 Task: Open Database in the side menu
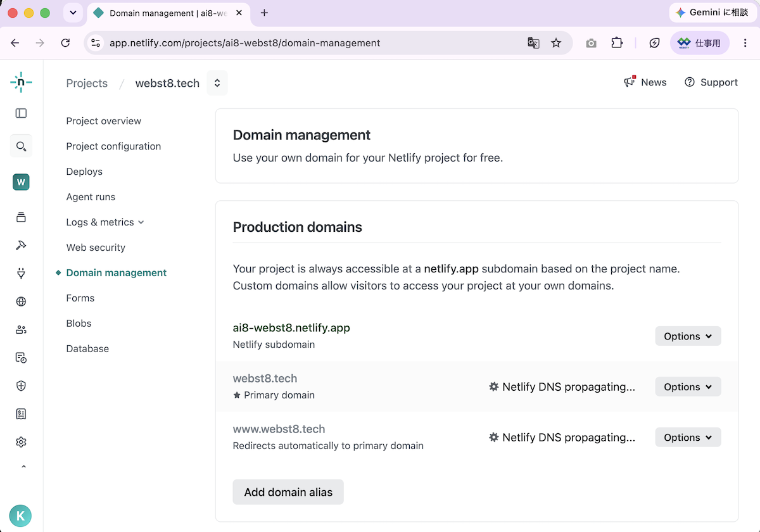point(87,349)
